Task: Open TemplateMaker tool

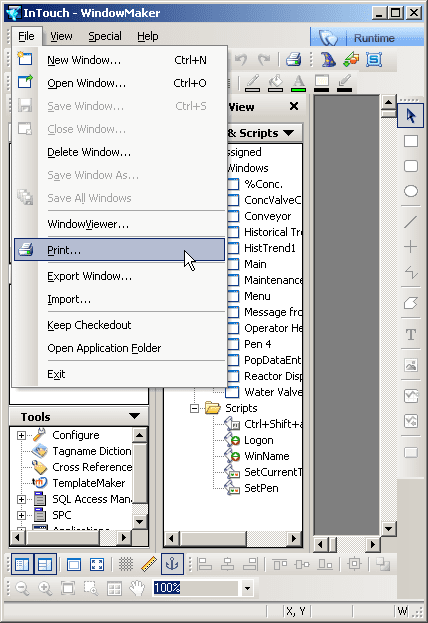Action: (x=89, y=483)
